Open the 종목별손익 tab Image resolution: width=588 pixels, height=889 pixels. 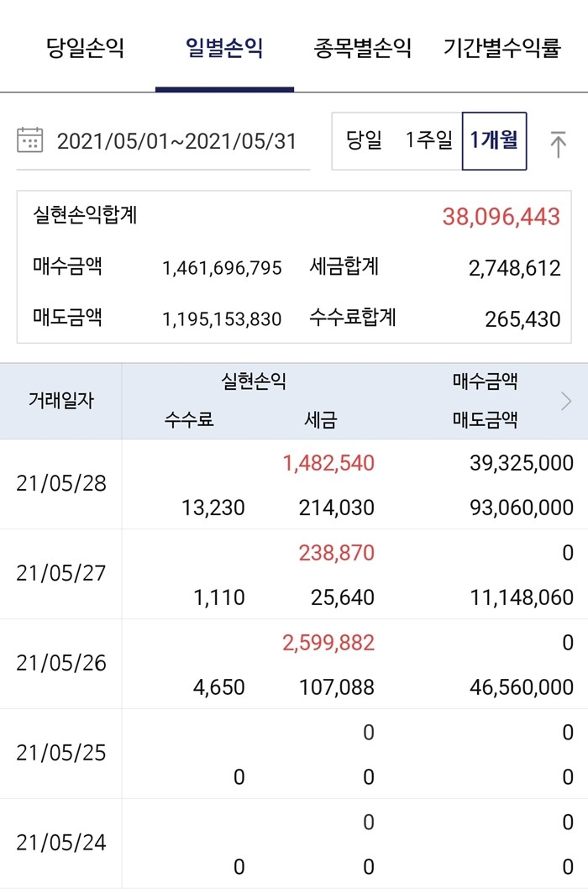pos(362,48)
